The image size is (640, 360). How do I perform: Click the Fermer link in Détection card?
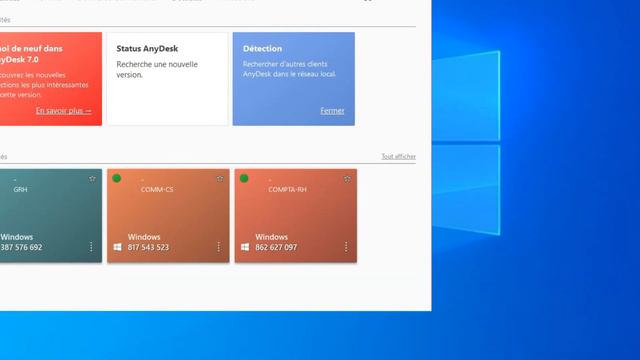pos(332,111)
